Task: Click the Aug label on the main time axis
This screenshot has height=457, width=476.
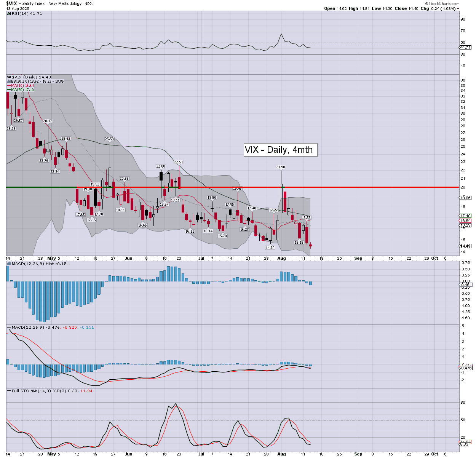Action: (x=281, y=258)
